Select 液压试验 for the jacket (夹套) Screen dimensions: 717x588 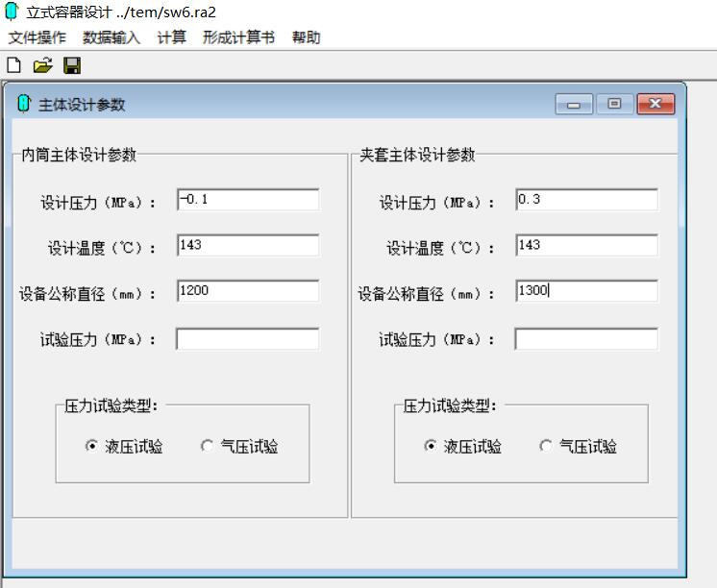(462, 446)
